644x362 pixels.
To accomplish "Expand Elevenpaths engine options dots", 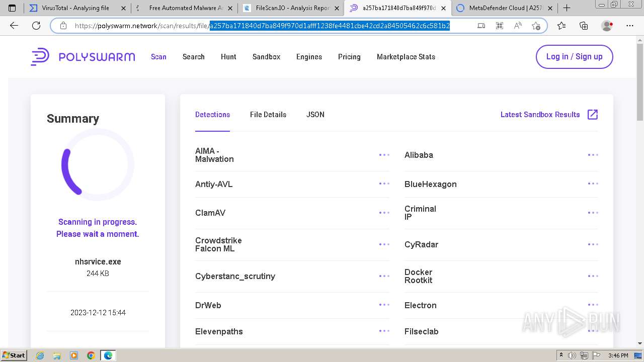I will (x=384, y=331).
